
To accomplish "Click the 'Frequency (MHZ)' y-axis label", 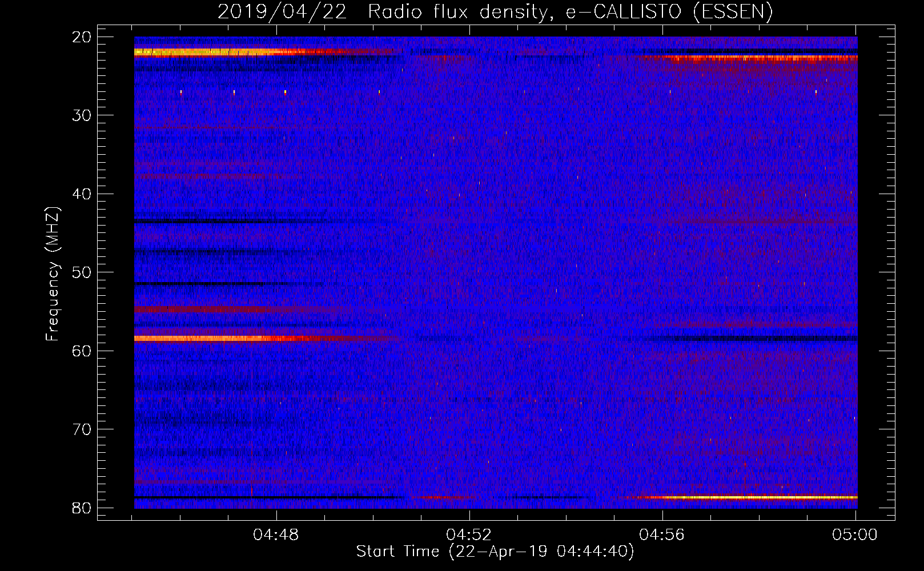I will pos(53,274).
